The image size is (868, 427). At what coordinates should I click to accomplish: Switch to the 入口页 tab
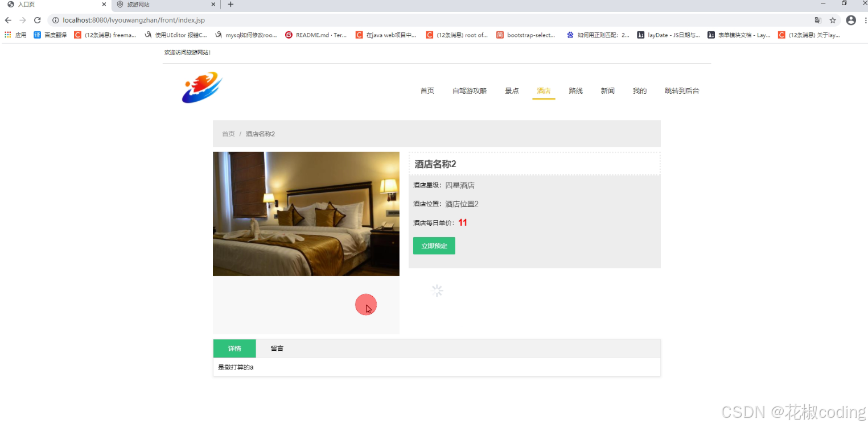click(56, 4)
